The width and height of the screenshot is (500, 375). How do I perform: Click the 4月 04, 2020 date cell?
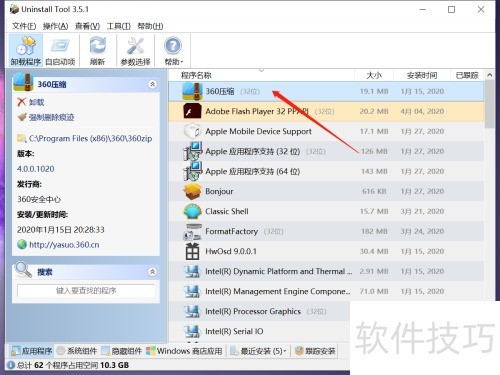tap(422, 111)
